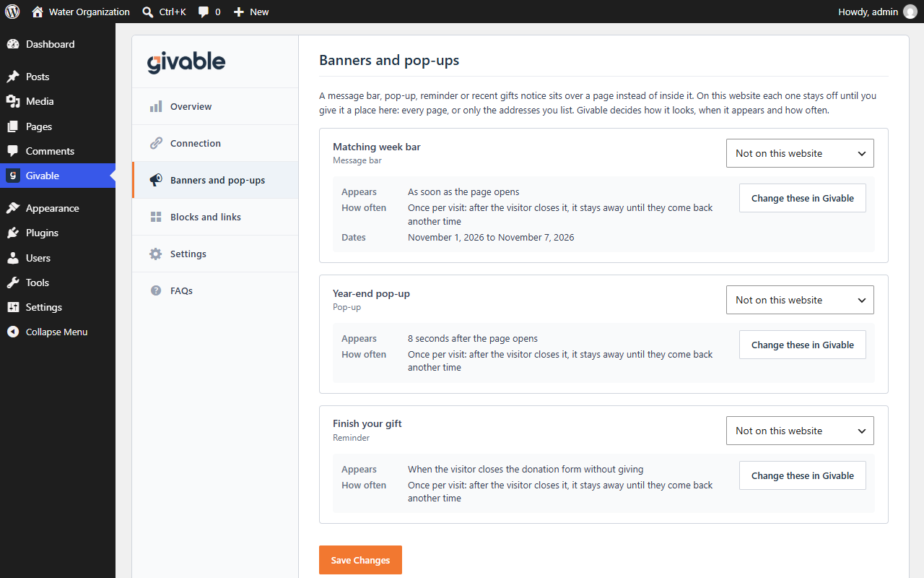
Task: Click the Overview bar chart icon
Action: tap(156, 106)
